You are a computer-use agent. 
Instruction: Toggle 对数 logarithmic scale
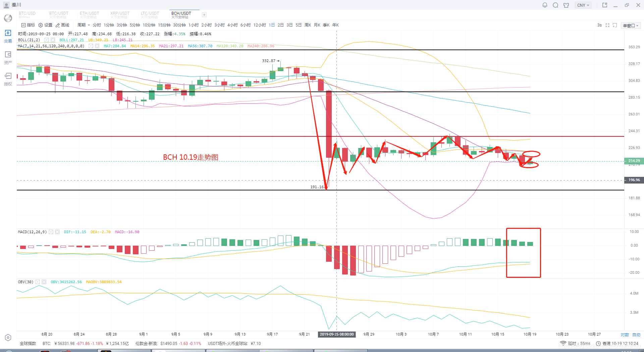click(x=625, y=335)
